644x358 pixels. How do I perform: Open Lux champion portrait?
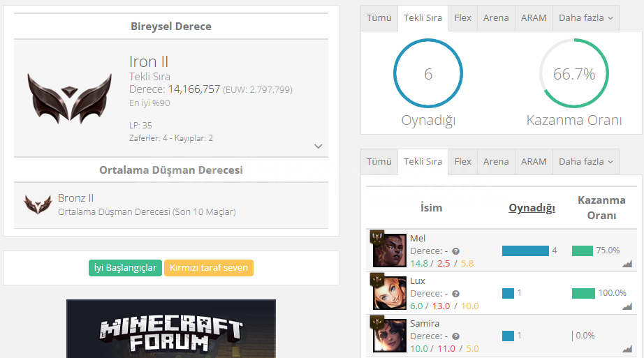pos(389,292)
